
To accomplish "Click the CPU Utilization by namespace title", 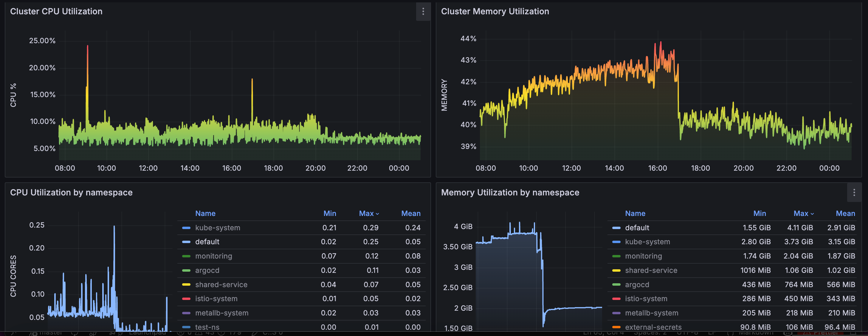I will (71, 193).
